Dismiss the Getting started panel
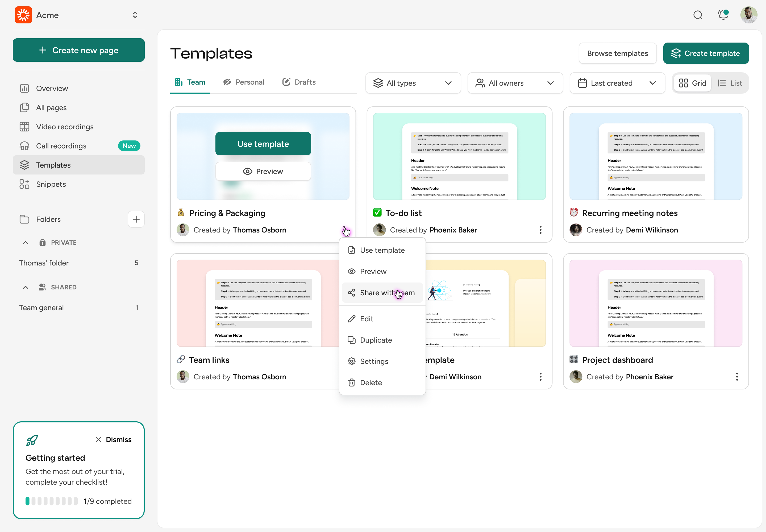The image size is (766, 532). [x=113, y=440]
